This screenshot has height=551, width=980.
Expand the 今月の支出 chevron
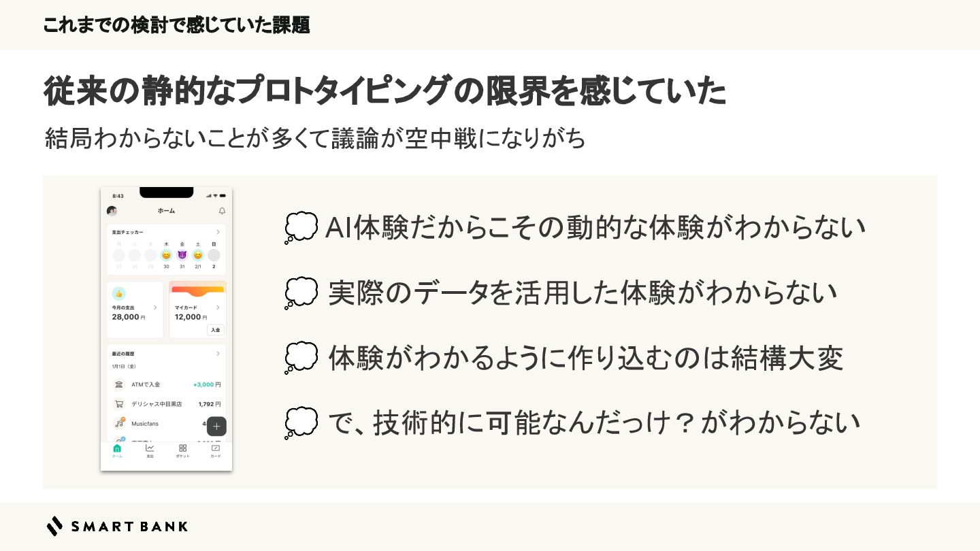pos(155,307)
